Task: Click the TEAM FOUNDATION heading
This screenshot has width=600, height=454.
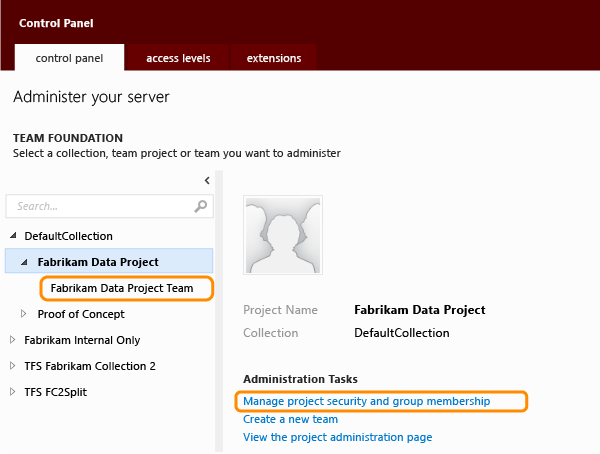Action: pyautogui.click(x=68, y=138)
